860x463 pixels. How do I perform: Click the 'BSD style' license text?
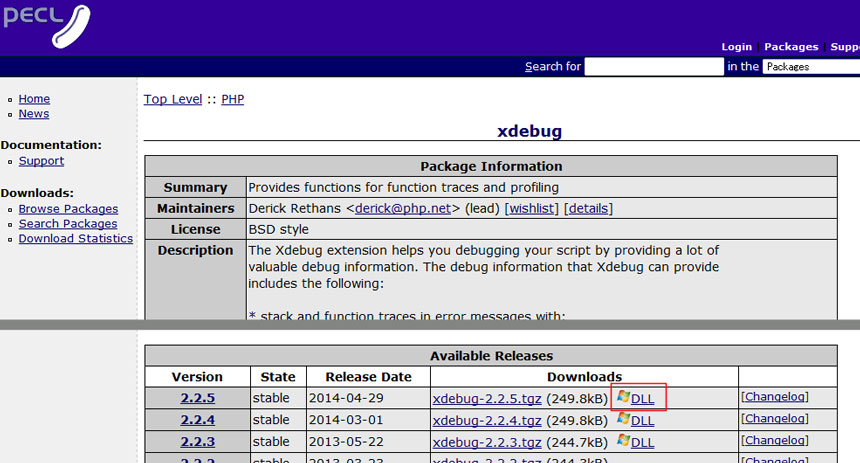click(279, 229)
